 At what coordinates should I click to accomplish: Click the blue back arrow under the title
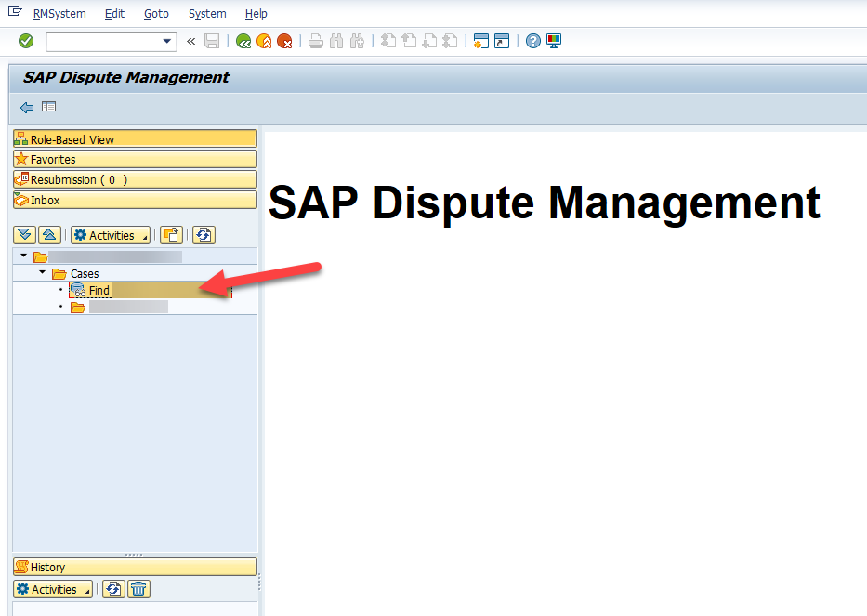[x=27, y=107]
